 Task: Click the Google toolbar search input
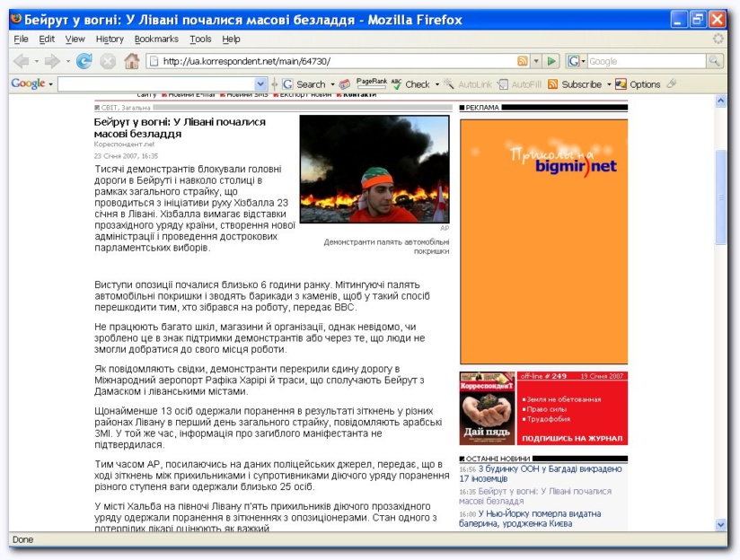[x=156, y=84]
